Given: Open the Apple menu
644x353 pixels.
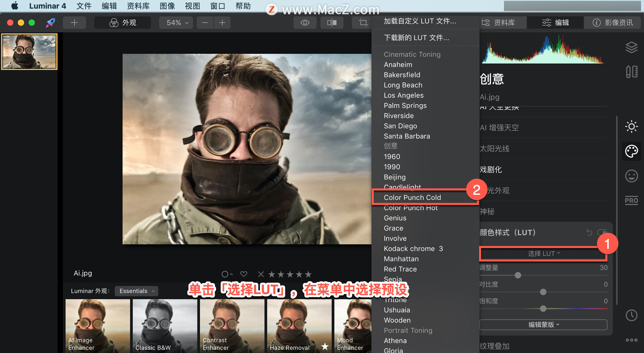Looking at the screenshot, I should [14, 6].
